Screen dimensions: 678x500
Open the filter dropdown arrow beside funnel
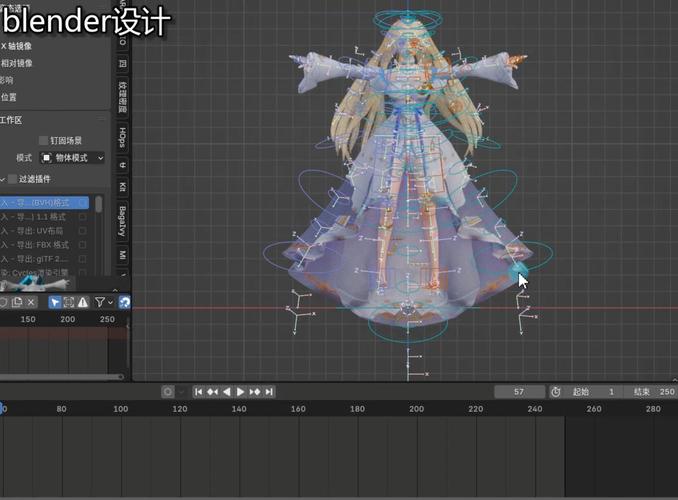[x=110, y=302]
